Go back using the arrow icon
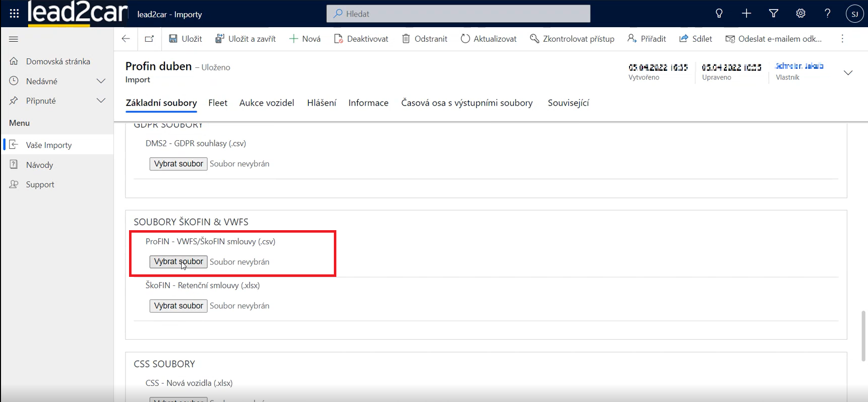 point(126,39)
